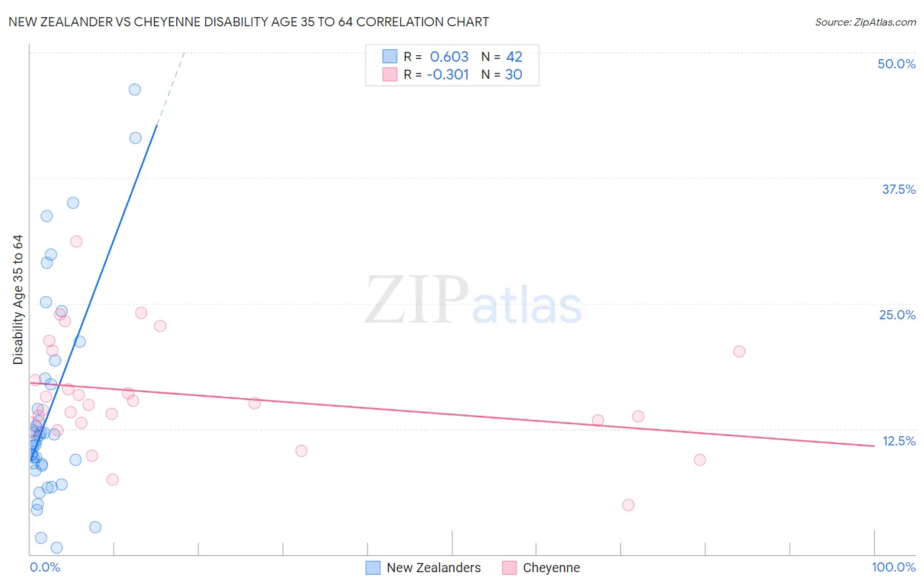Screen dimensions: 924x586
Task: Click the 50.0% y-axis label
Action: click(896, 64)
